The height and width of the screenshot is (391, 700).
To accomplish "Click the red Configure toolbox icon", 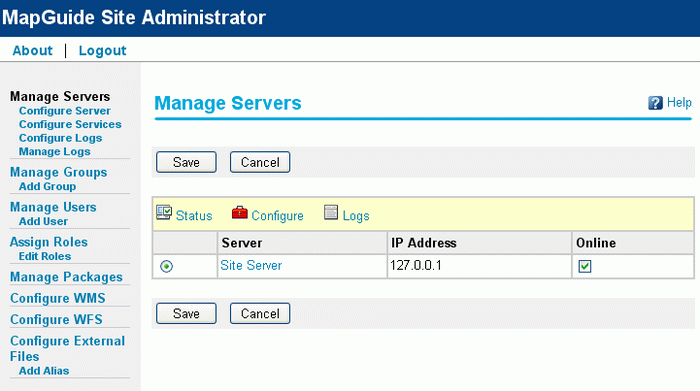I will (x=240, y=212).
